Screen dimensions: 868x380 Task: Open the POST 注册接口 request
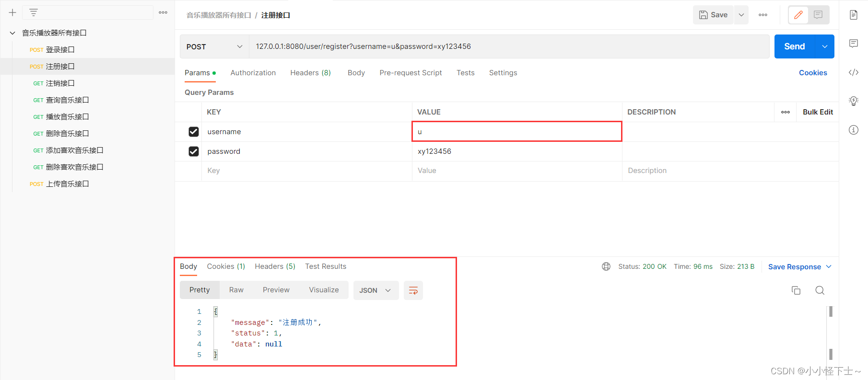click(x=87, y=67)
